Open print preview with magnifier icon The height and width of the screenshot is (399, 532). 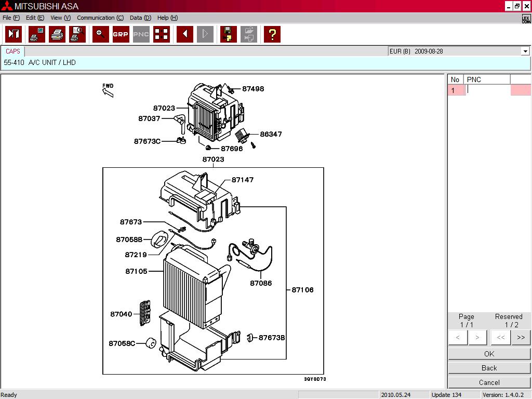[77, 34]
